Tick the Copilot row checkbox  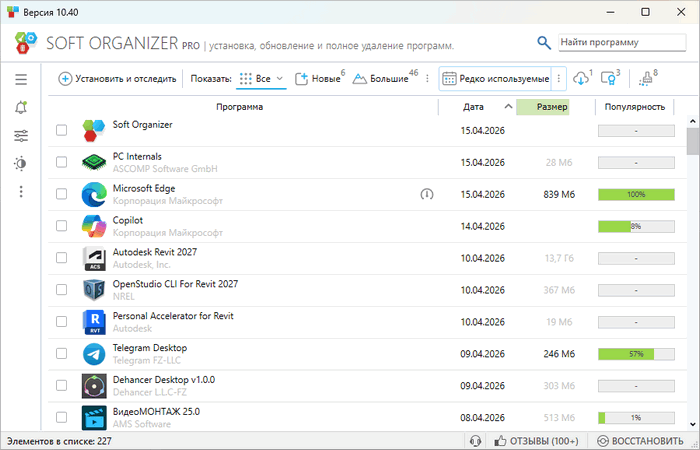click(62, 226)
